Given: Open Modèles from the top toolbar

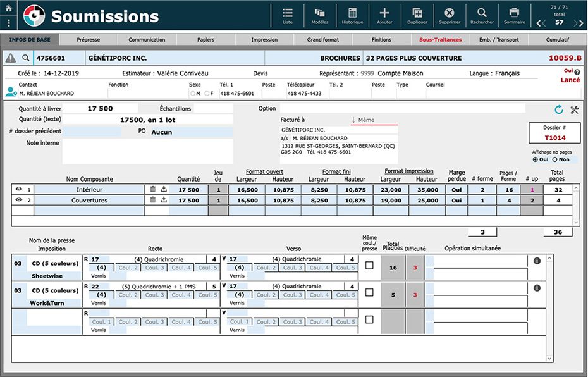Looking at the screenshot, I should coord(320,15).
